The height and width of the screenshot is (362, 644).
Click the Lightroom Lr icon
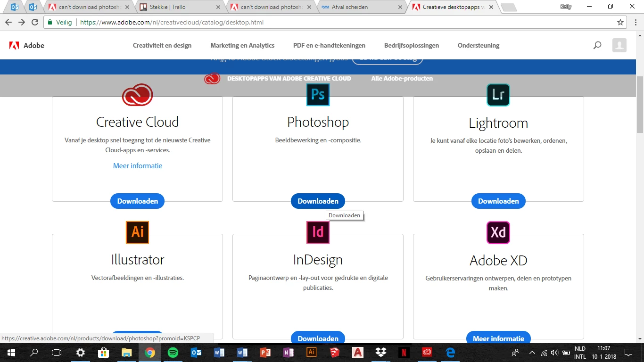(498, 95)
